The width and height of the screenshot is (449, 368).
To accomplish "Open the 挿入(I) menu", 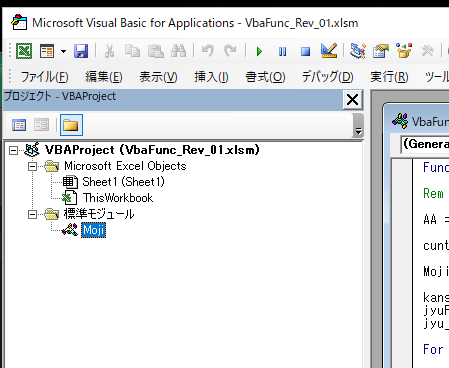I will coord(212,77).
